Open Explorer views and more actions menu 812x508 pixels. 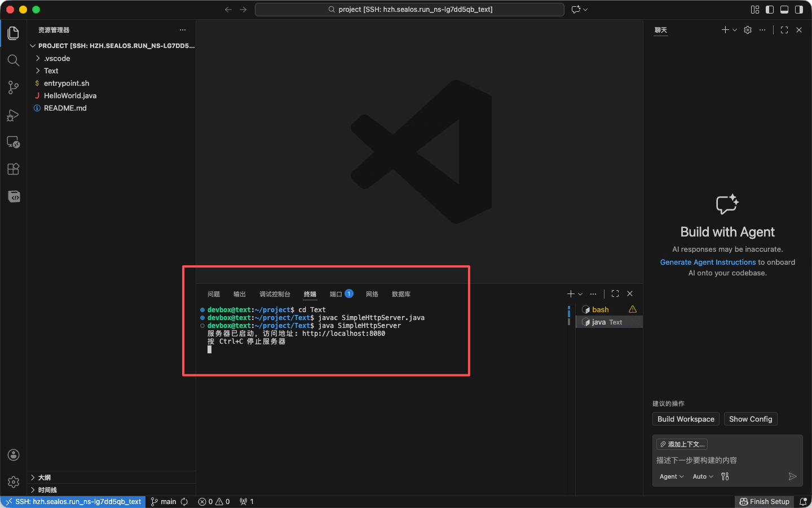tap(183, 30)
